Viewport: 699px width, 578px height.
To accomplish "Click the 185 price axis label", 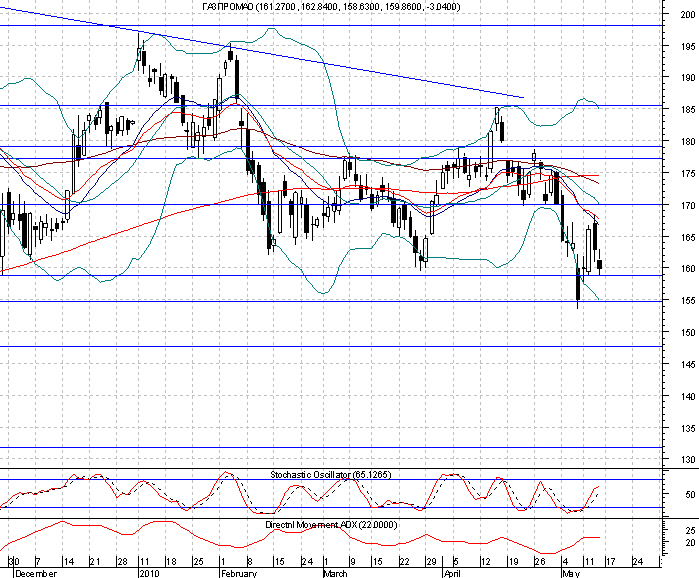I will (x=688, y=109).
